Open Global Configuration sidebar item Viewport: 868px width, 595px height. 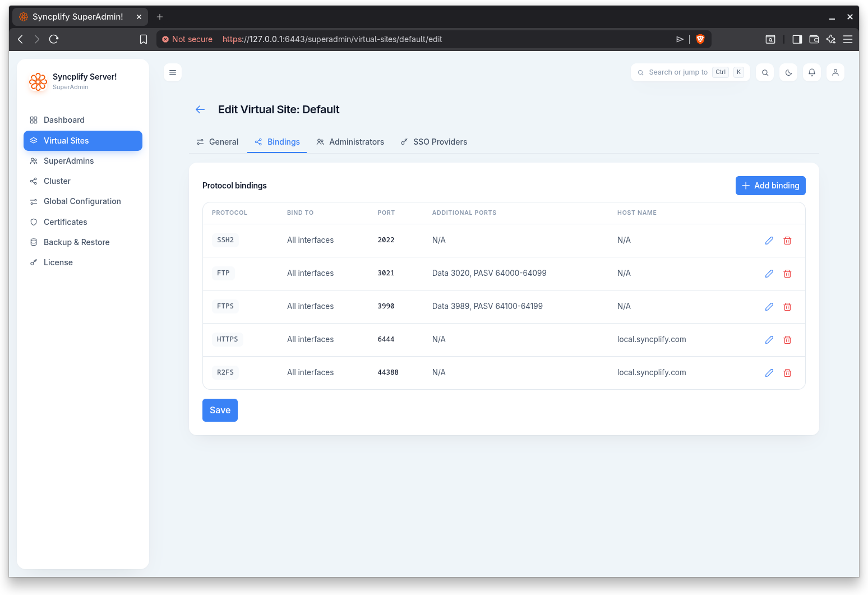click(x=83, y=201)
